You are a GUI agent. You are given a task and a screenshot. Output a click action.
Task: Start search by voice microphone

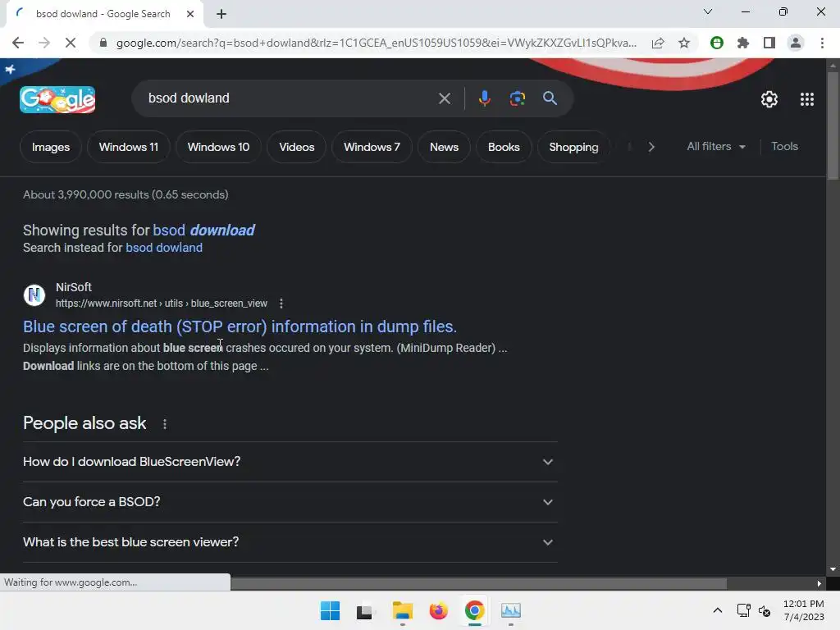point(484,98)
